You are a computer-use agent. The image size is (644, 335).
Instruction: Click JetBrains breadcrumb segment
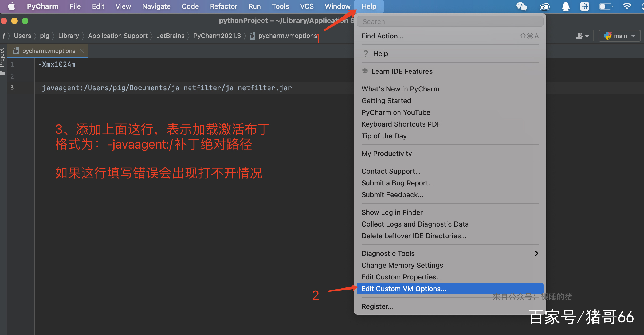point(170,36)
